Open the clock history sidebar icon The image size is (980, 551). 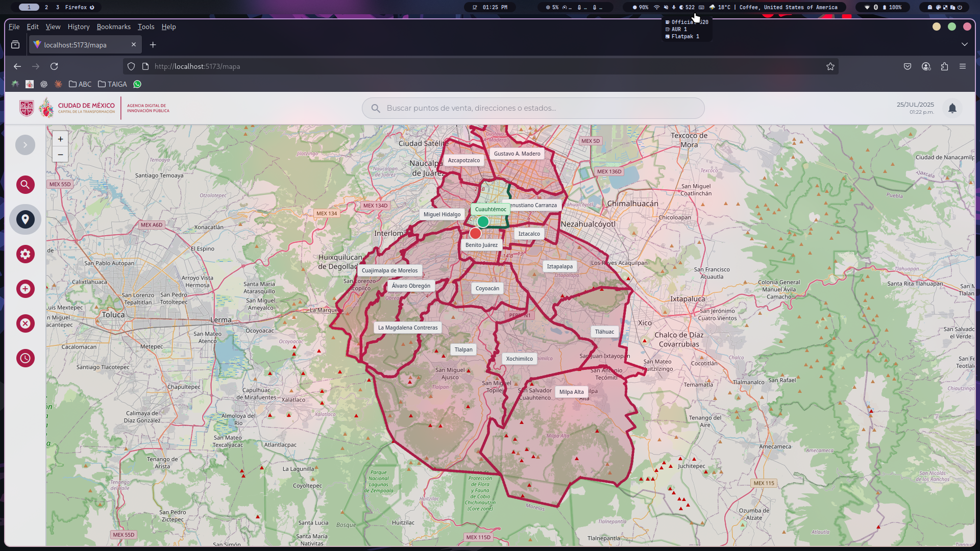click(25, 358)
